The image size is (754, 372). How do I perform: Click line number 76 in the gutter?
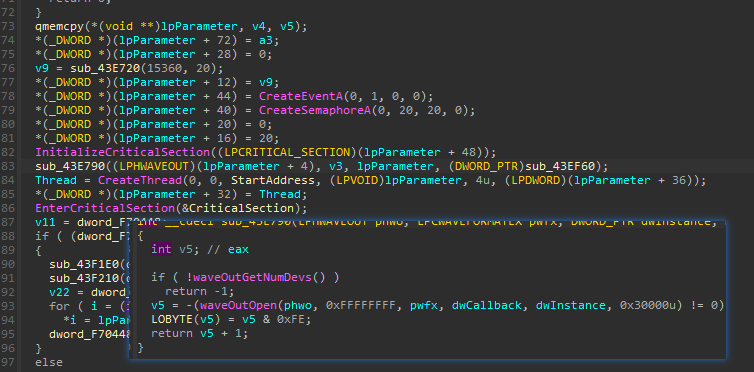[x=9, y=68]
